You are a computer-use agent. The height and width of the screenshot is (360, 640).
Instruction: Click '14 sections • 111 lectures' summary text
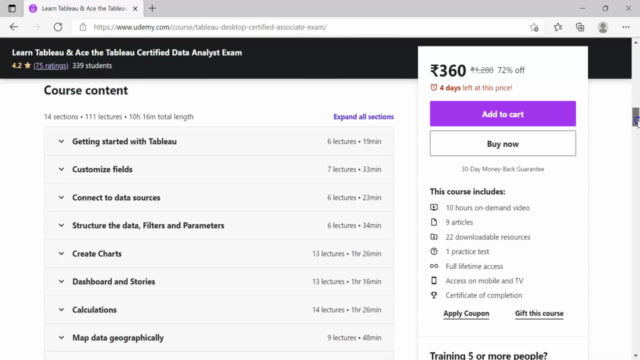(83, 117)
